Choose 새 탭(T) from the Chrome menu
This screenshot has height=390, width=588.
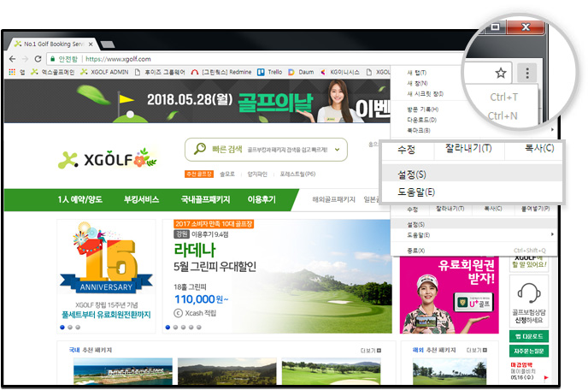point(417,73)
